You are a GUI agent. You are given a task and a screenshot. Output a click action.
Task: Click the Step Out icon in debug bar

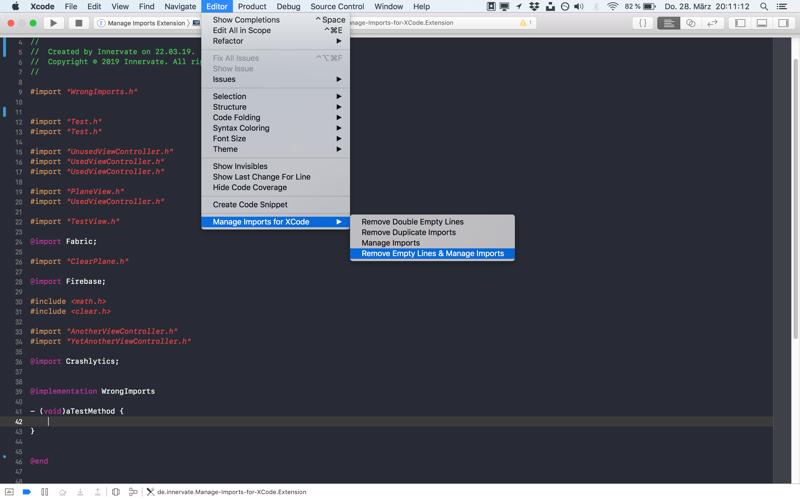point(97,492)
